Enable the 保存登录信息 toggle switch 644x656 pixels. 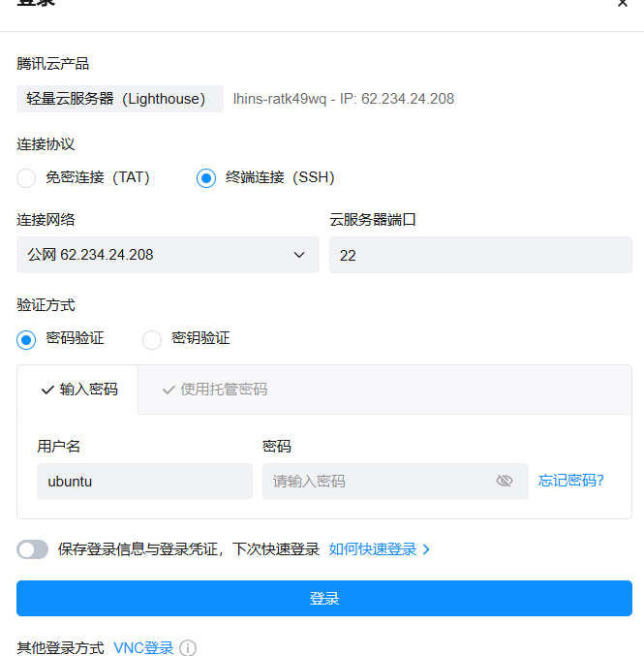click(32, 549)
